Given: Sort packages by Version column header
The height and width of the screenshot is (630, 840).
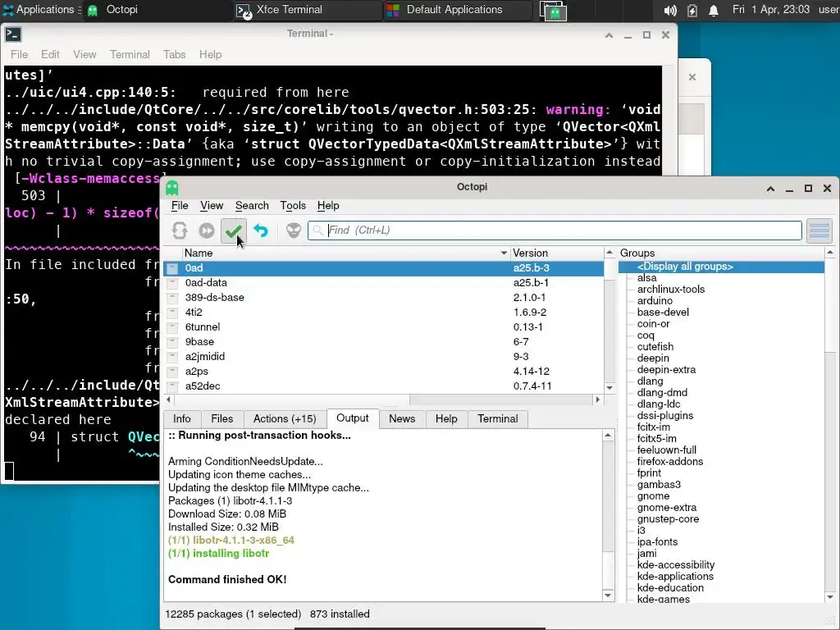Looking at the screenshot, I should pyautogui.click(x=557, y=253).
